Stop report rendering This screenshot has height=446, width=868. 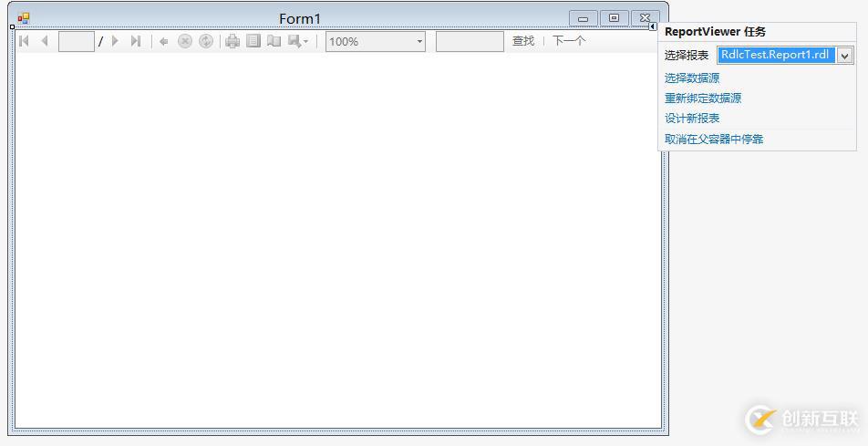pos(185,42)
